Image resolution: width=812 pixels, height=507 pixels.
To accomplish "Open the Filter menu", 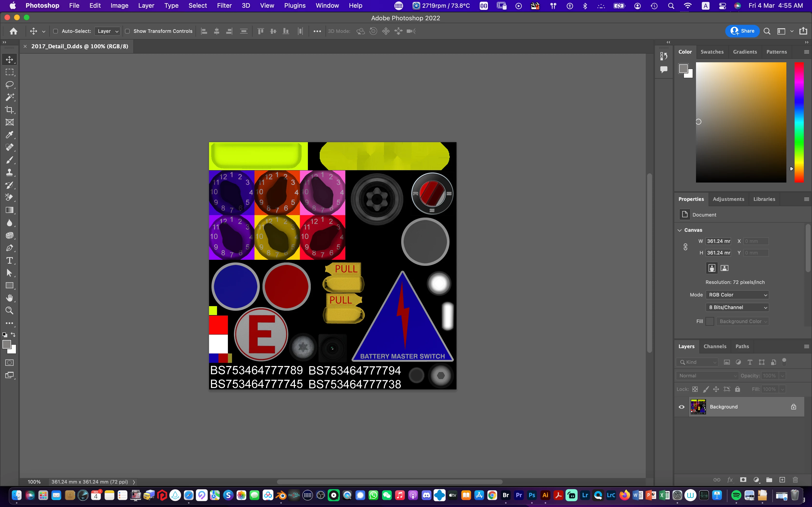I will click(224, 6).
